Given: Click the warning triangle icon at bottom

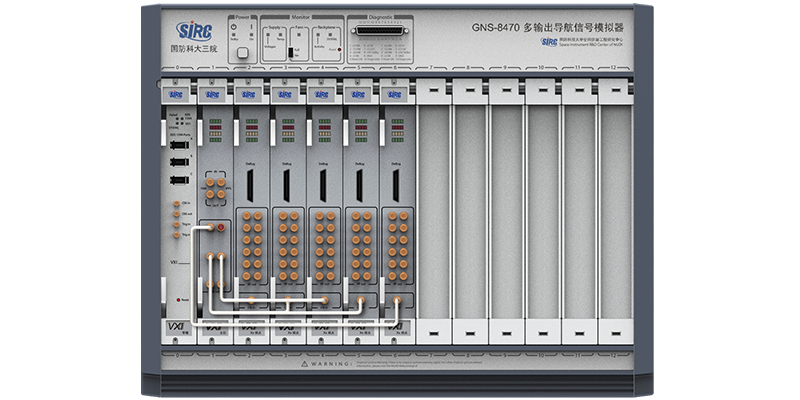Looking at the screenshot, I should 305,365.
